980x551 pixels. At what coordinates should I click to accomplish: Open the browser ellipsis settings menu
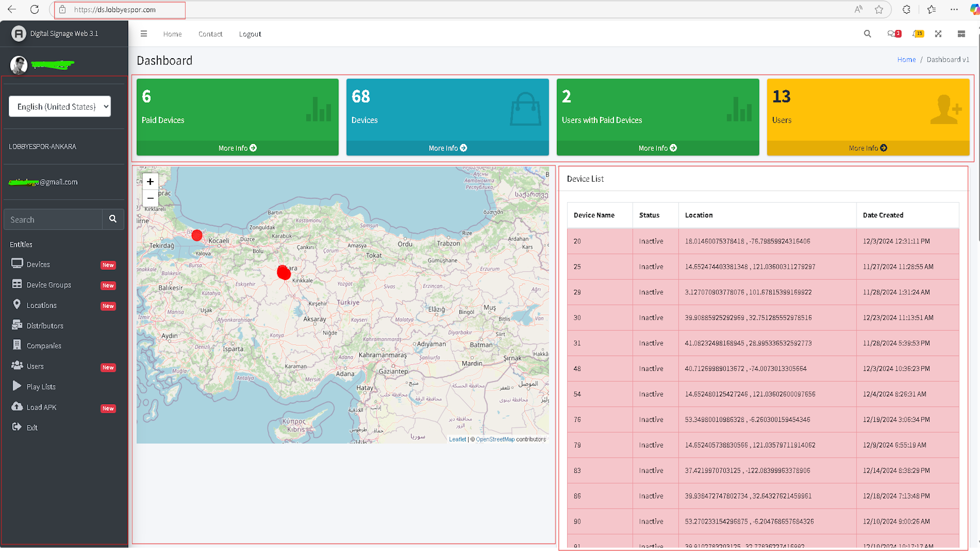click(x=954, y=10)
